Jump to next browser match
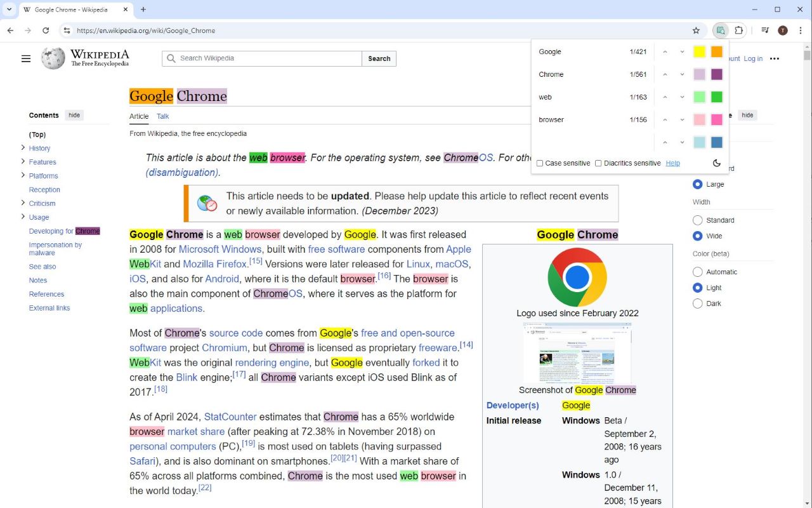This screenshot has height=508, width=812. point(682,119)
